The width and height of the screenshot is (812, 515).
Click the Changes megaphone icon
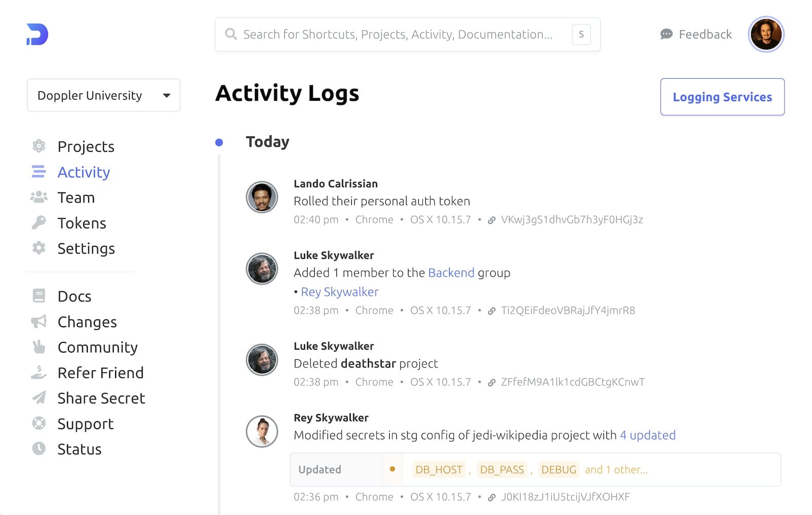click(39, 321)
